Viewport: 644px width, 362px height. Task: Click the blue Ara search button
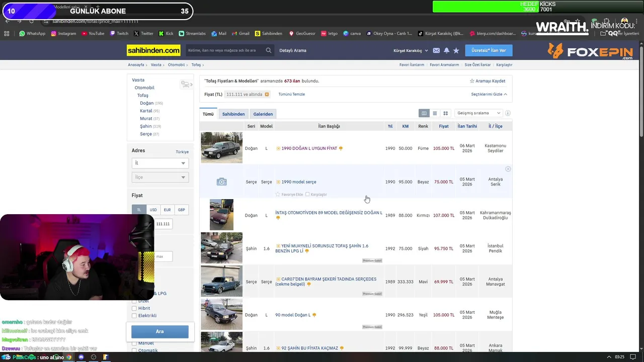click(x=160, y=331)
